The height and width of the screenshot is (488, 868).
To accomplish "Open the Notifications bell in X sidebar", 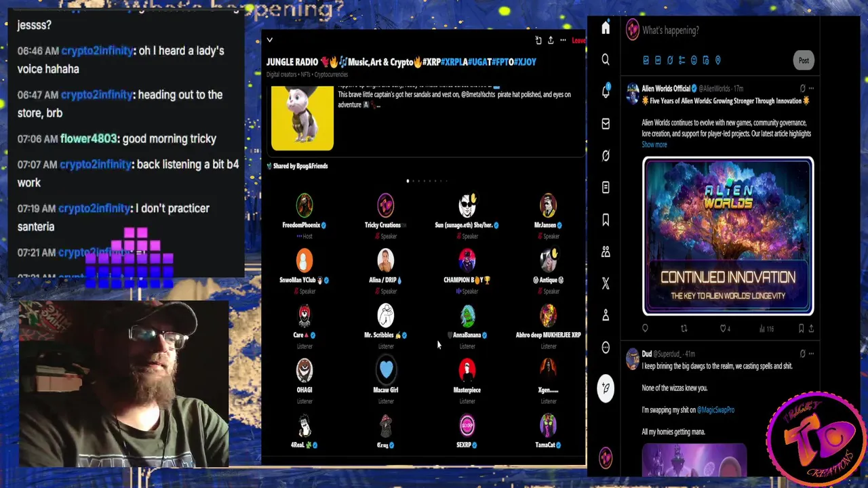I will point(606,91).
